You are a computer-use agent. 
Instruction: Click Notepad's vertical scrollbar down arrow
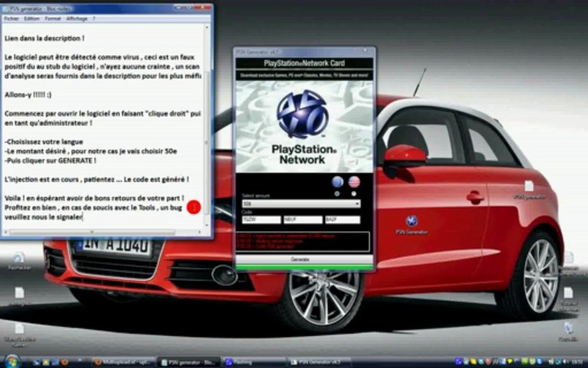(207, 225)
